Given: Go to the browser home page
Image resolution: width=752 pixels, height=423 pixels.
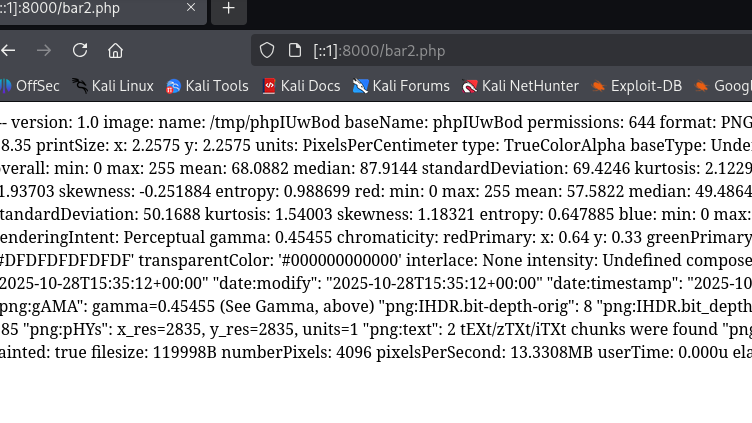Looking at the screenshot, I should click(x=115, y=50).
